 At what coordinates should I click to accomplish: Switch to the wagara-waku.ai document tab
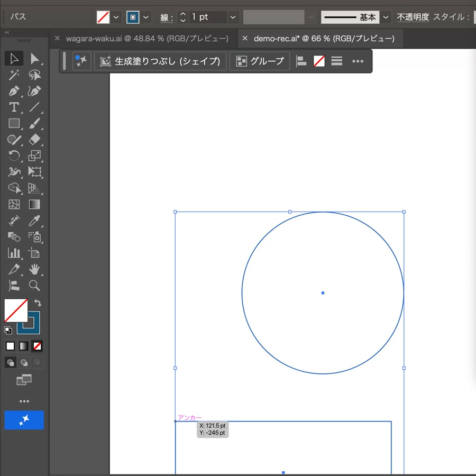point(147,39)
